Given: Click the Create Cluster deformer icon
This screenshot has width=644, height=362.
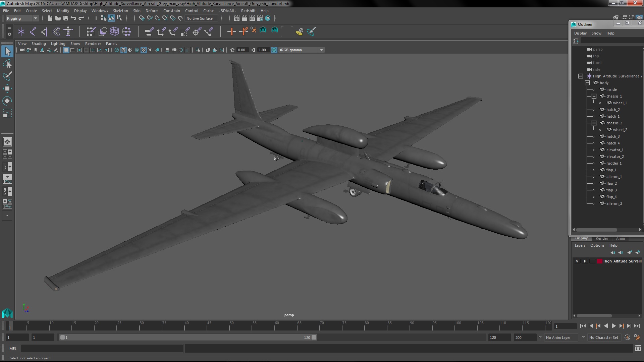Looking at the screenshot, I should 126,32.
